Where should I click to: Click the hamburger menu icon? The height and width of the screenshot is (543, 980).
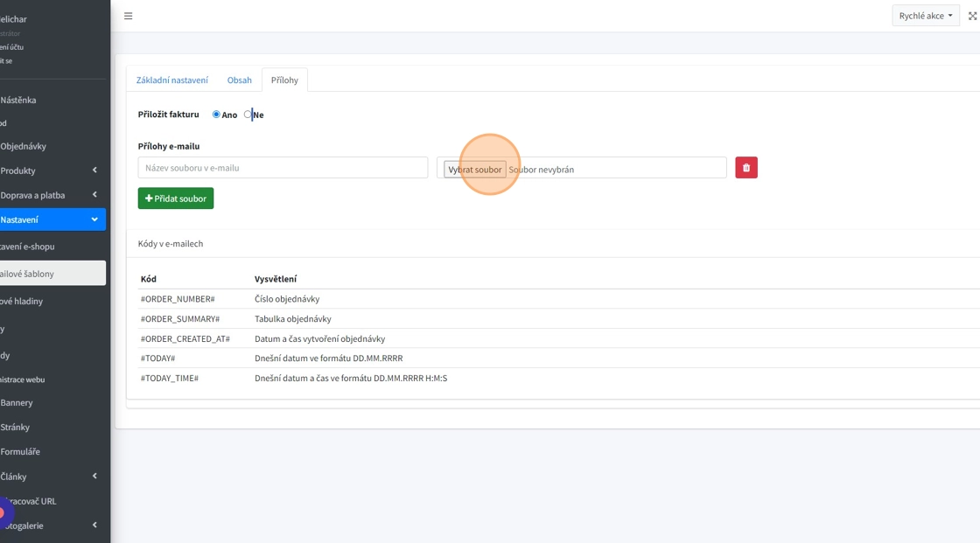coord(128,16)
